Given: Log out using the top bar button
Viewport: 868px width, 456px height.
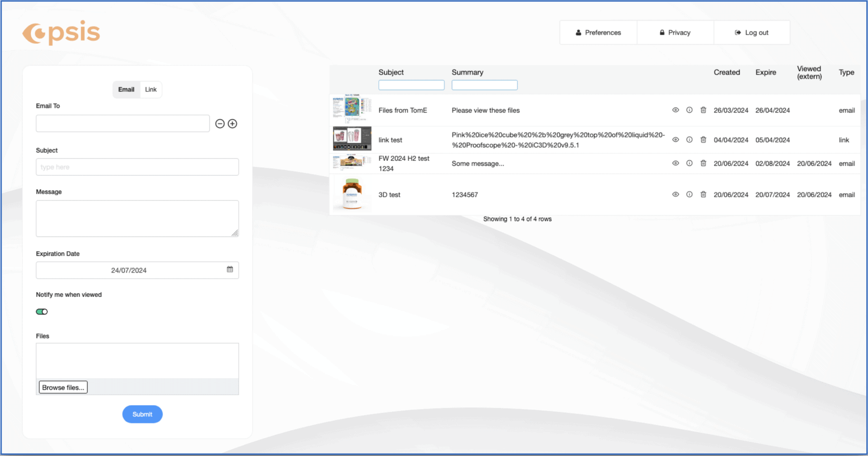Looking at the screenshot, I should [751, 33].
